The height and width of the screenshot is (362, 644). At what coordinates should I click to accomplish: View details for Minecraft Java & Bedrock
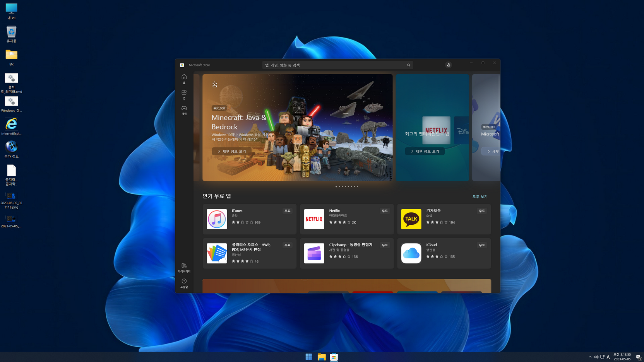[x=231, y=151]
